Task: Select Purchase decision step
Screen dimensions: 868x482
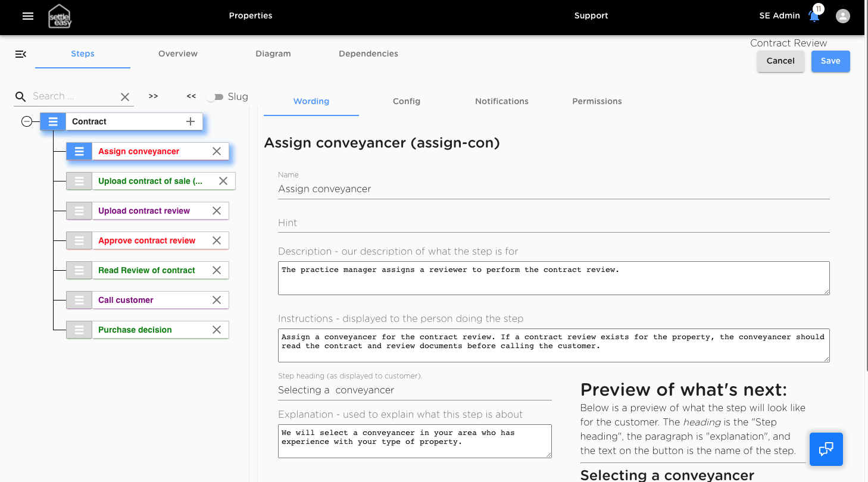Action: [x=135, y=330]
